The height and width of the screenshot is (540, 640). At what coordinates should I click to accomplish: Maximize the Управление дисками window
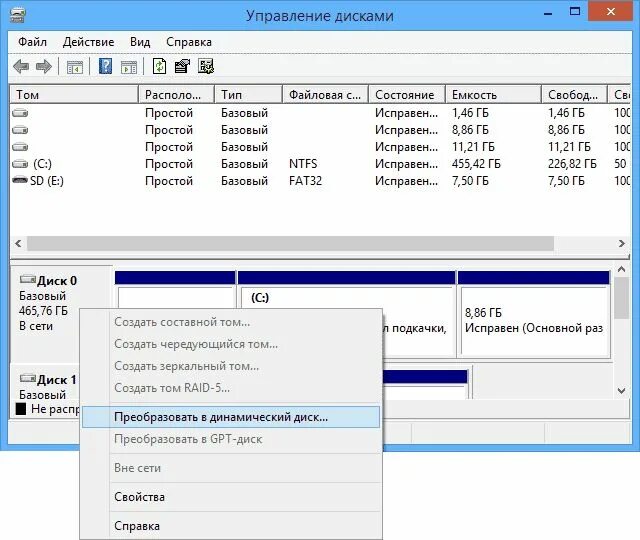click(x=575, y=11)
